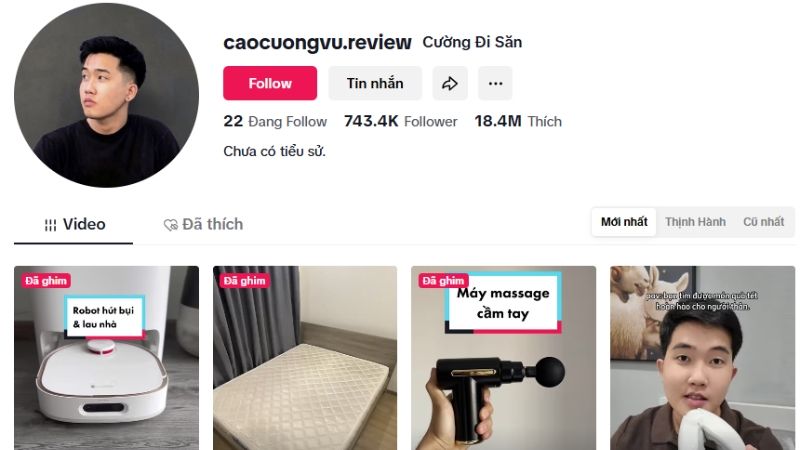
Task: Open the Robot hút bụi video thumbnail
Action: 107,358
